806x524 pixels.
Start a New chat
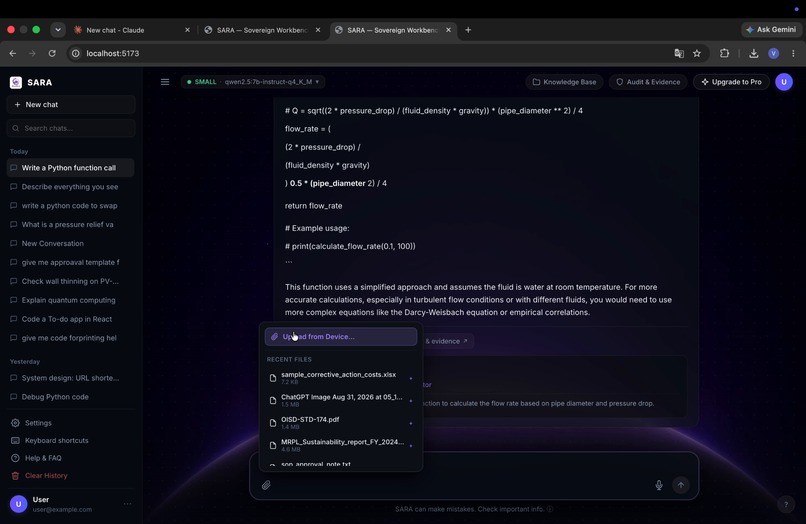tap(71, 104)
